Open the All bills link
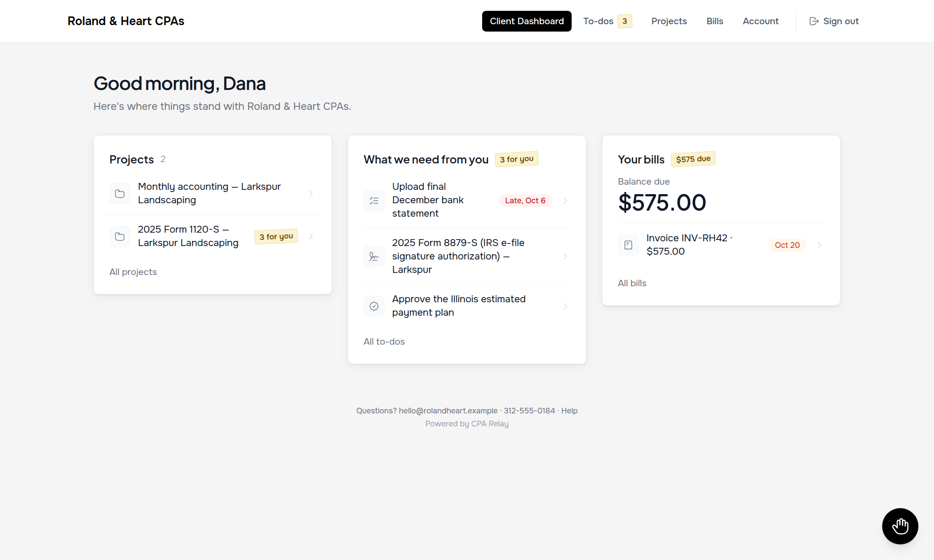 (x=632, y=283)
